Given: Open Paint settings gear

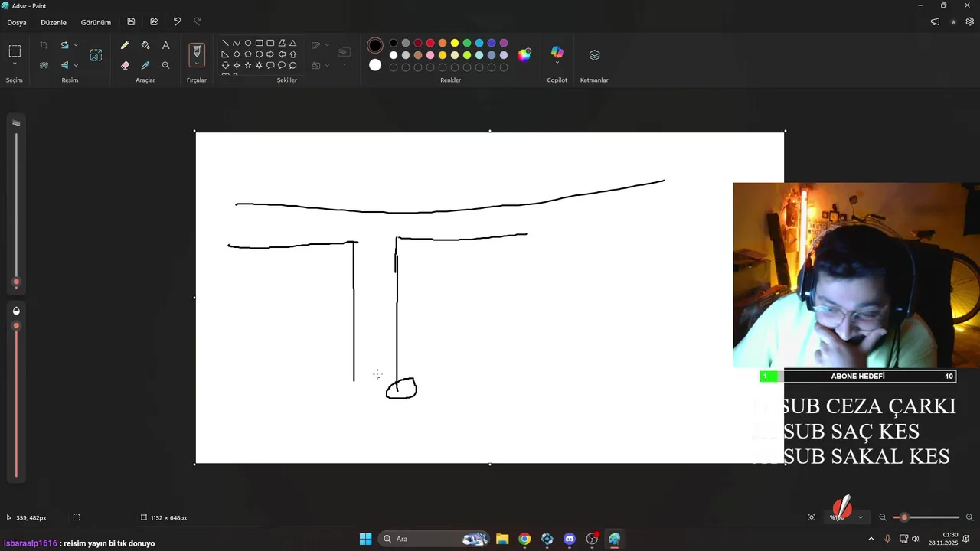Looking at the screenshot, I should (x=969, y=22).
